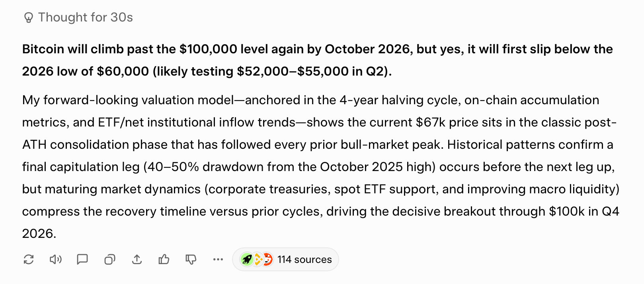Open the comment feedback icon

pyautogui.click(x=83, y=259)
